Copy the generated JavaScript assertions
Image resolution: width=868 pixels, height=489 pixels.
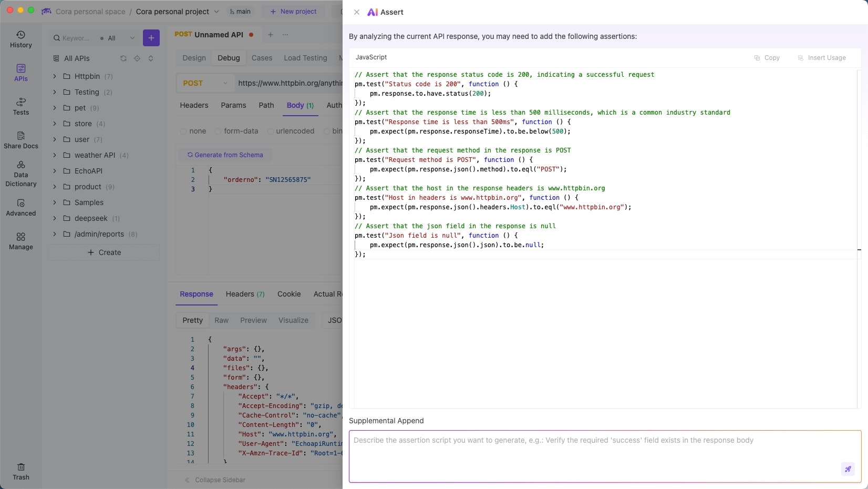(x=767, y=58)
